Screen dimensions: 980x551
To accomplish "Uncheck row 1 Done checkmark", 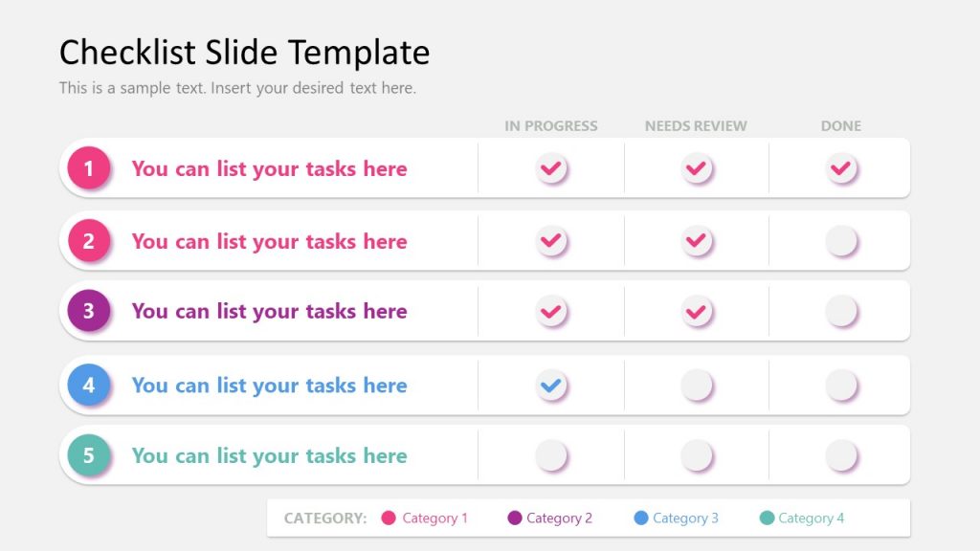I will pos(840,168).
